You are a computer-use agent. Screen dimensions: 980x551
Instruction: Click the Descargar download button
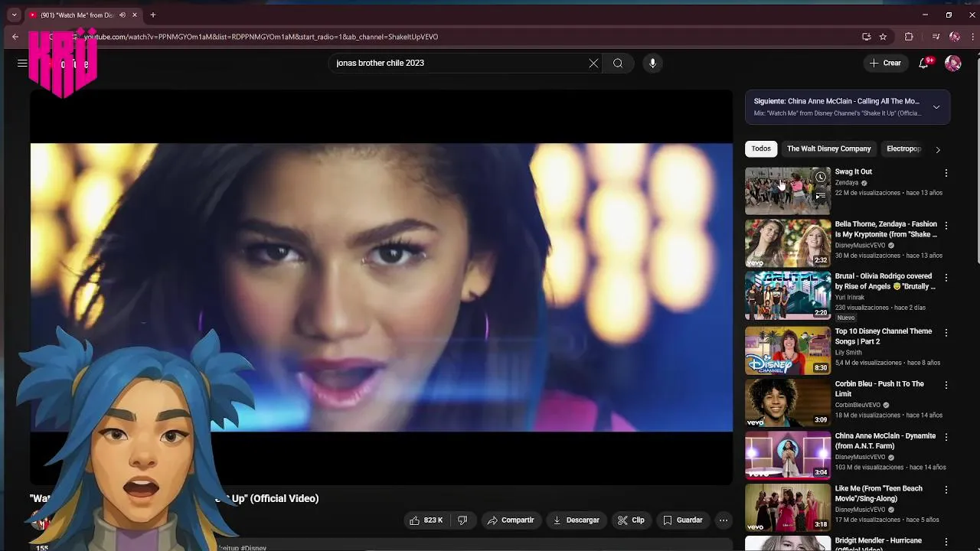(577, 520)
